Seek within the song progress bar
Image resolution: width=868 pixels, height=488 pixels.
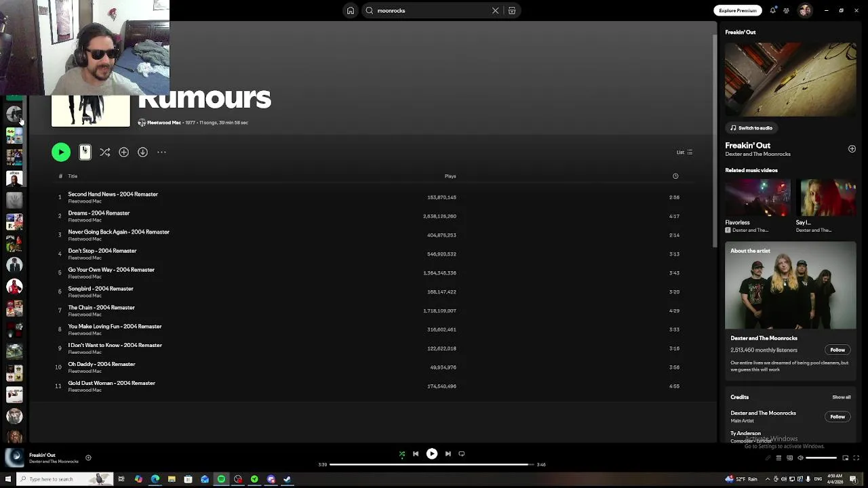pos(431,465)
